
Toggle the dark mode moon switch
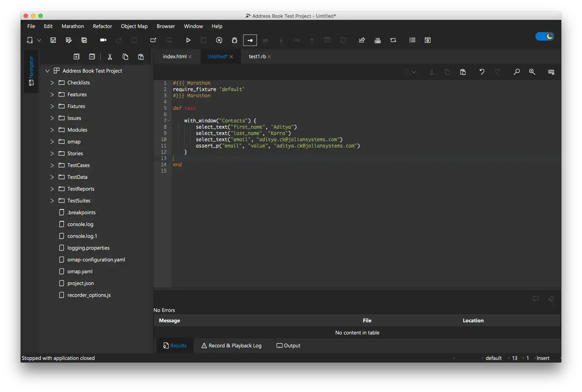tap(545, 37)
